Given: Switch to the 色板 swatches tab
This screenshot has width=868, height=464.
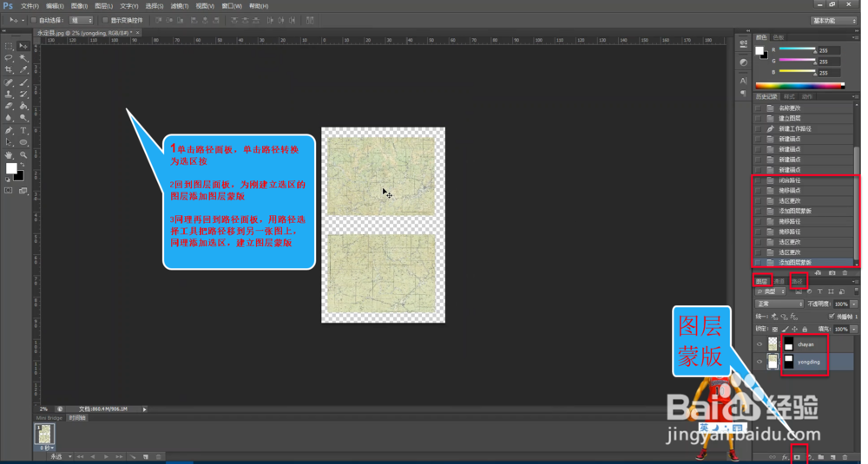Looking at the screenshot, I should 779,37.
